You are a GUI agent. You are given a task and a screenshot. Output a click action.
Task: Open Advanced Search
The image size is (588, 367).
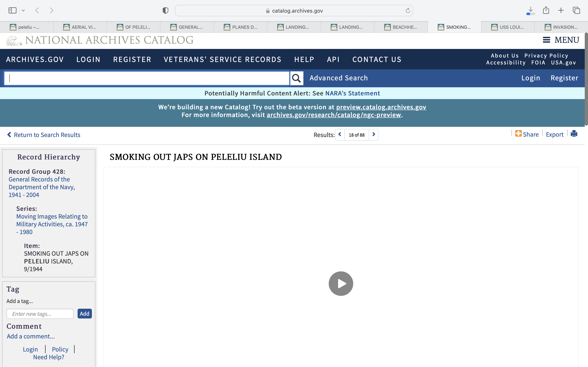point(339,78)
